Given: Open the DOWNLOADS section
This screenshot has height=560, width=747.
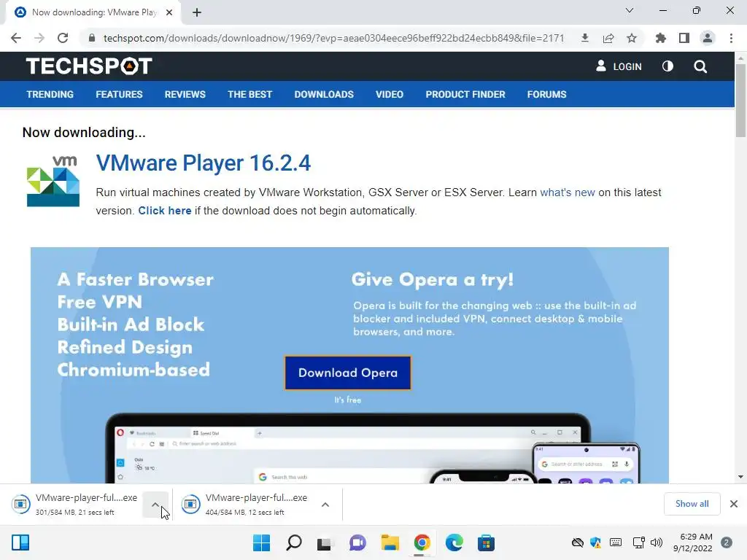Looking at the screenshot, I should 324,94.
